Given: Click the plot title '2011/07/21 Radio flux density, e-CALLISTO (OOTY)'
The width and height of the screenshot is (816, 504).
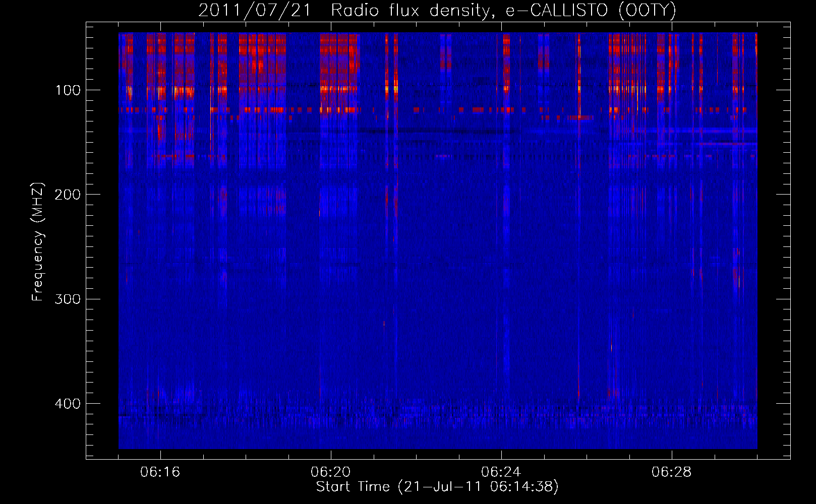Looking at the screenshot, I should point(437,11).
